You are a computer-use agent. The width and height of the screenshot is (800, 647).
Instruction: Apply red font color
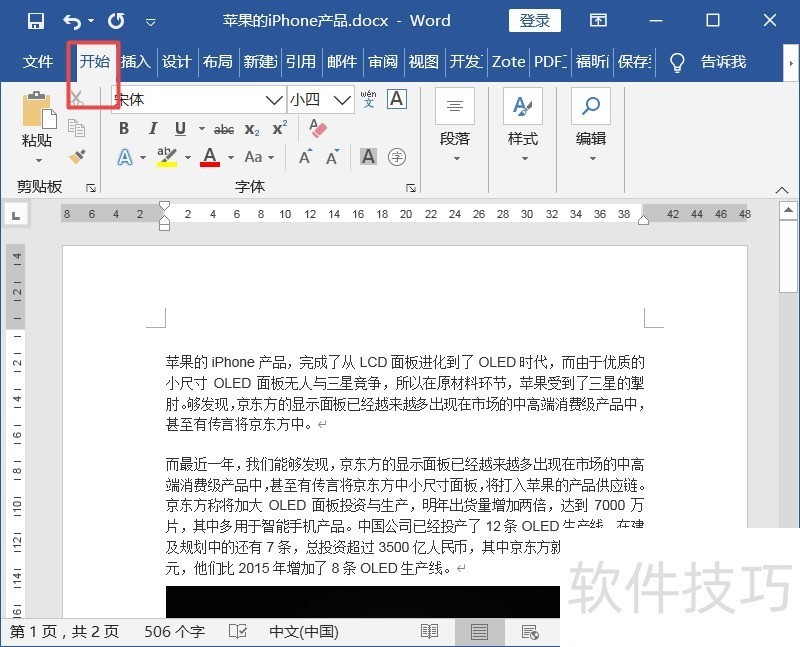[x=210, y=157]
